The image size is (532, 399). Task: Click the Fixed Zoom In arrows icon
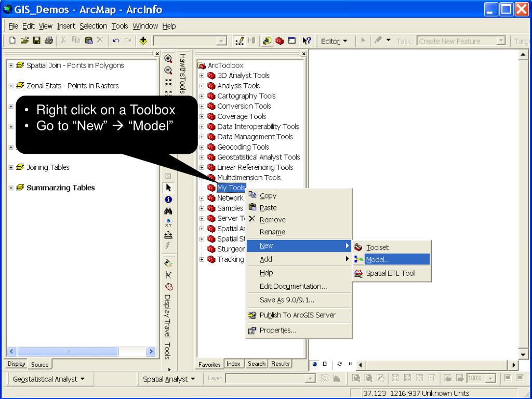[x=168, y=82]
